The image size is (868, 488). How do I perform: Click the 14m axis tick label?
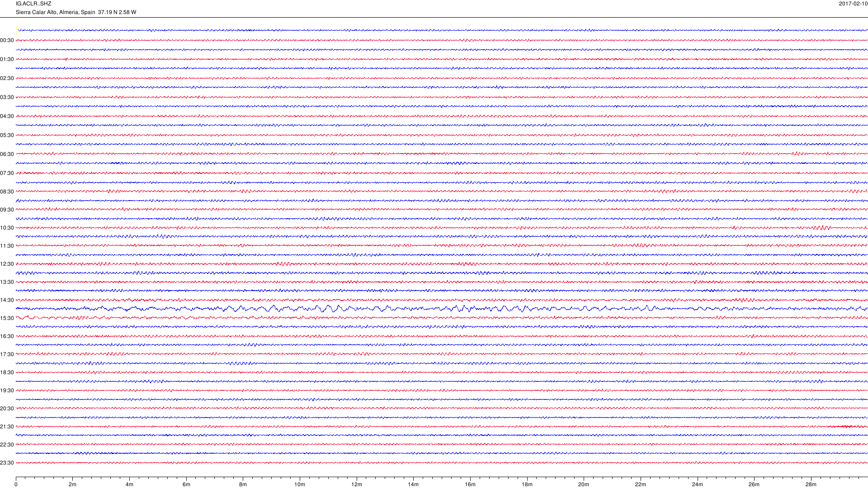point(413,484)
